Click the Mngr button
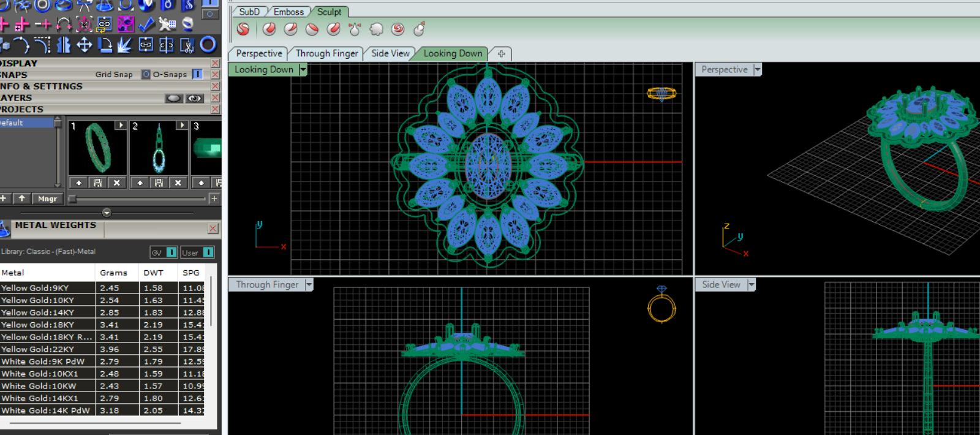This screenshot has width=980, height=435. click(x=47, y=199)
